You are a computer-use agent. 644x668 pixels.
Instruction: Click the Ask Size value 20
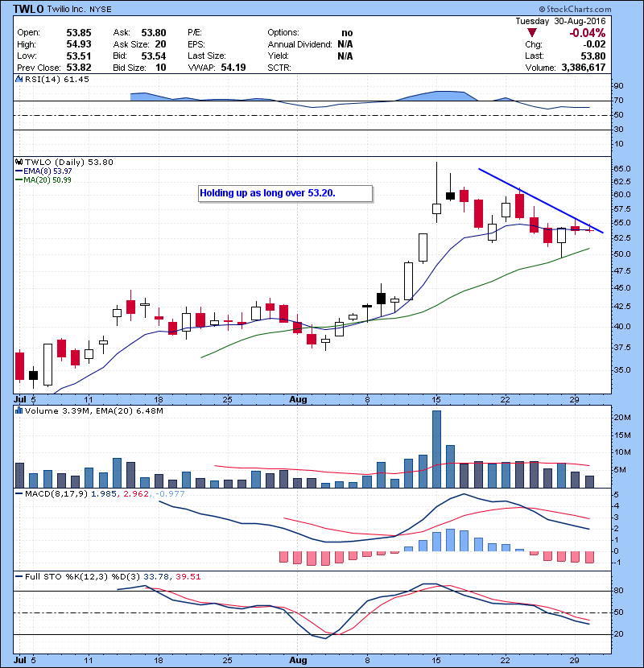pos(161,44)
